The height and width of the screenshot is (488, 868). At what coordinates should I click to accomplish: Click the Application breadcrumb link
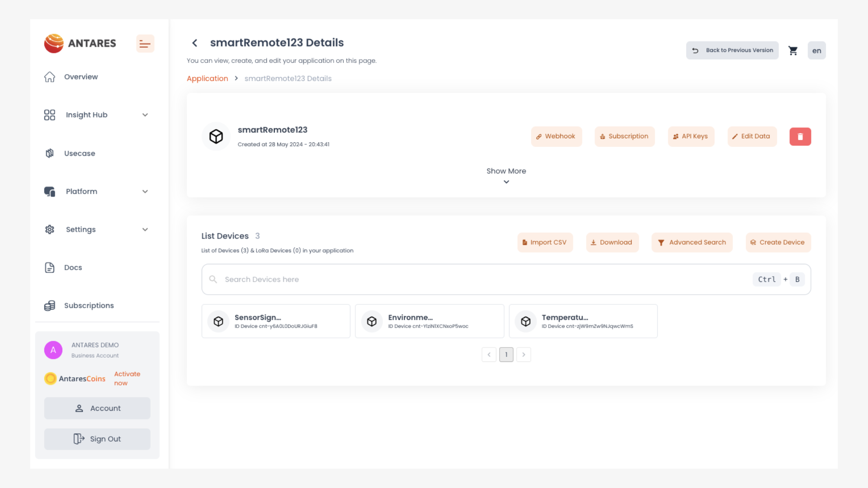tap(207, 79)
